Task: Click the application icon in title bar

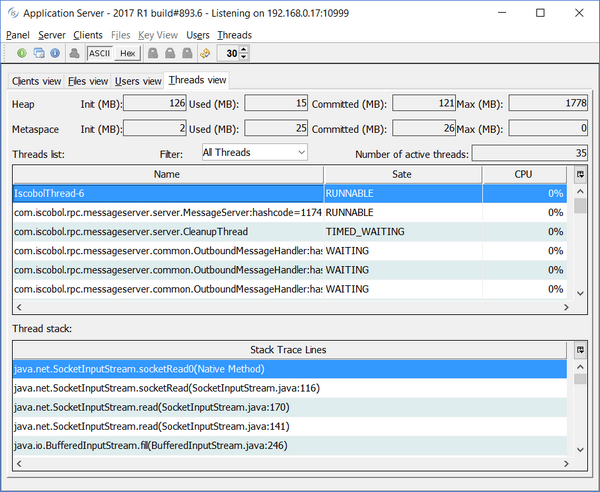Action: [x=15, y=14]
